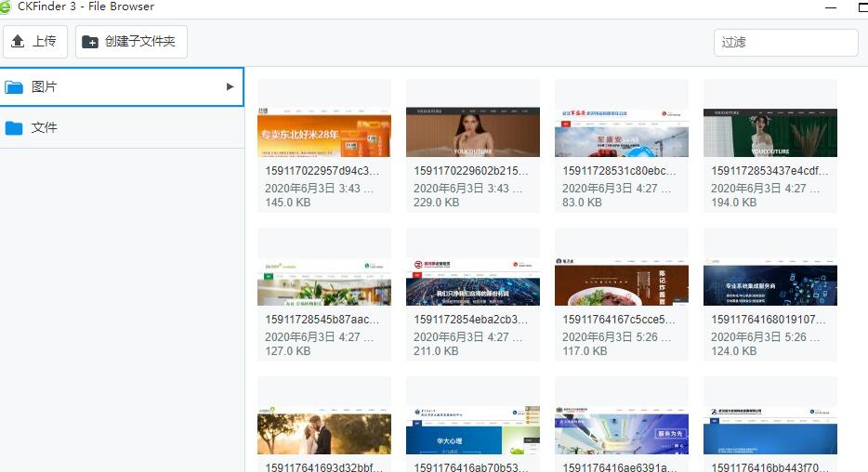Viewport: 868px width, 472px height.
Task: Select image 1591170229602b215 thumbnail
Action: coord(473,132)
